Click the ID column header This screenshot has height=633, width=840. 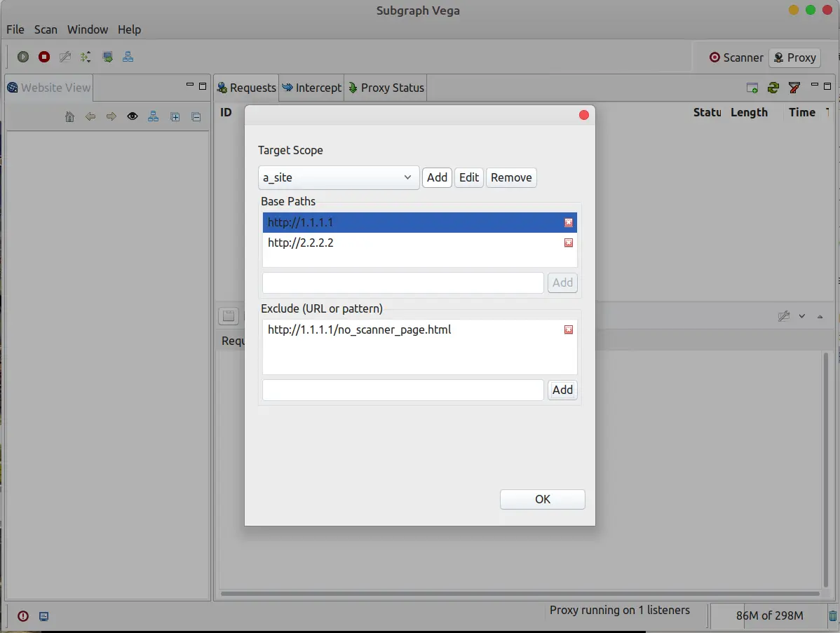(226, 112)
